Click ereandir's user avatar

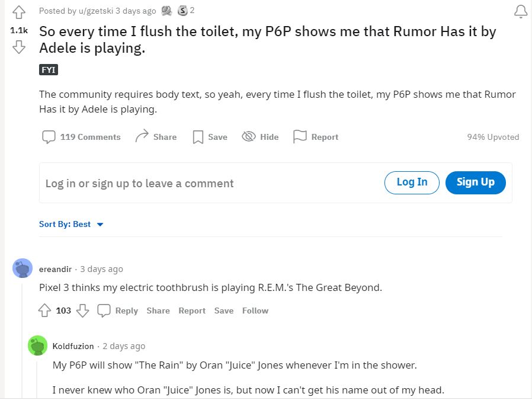[23, 268]
